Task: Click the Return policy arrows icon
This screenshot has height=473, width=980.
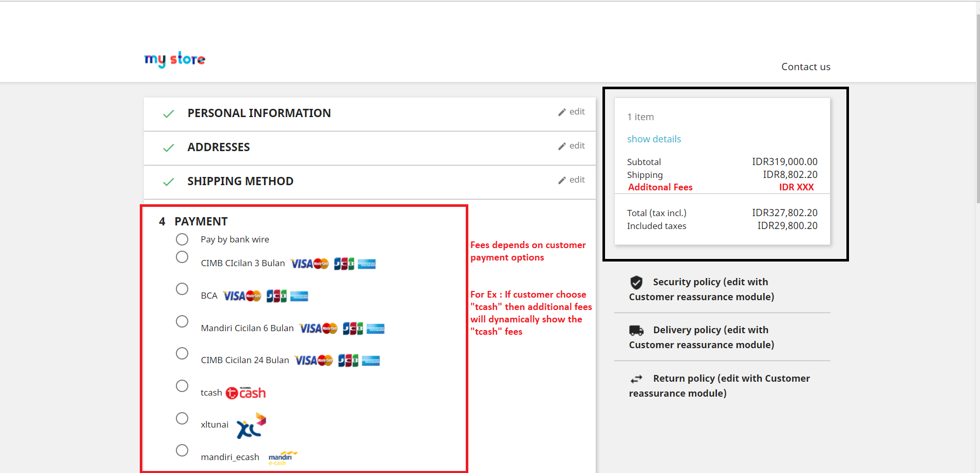Action: click(x=636, y=379)
